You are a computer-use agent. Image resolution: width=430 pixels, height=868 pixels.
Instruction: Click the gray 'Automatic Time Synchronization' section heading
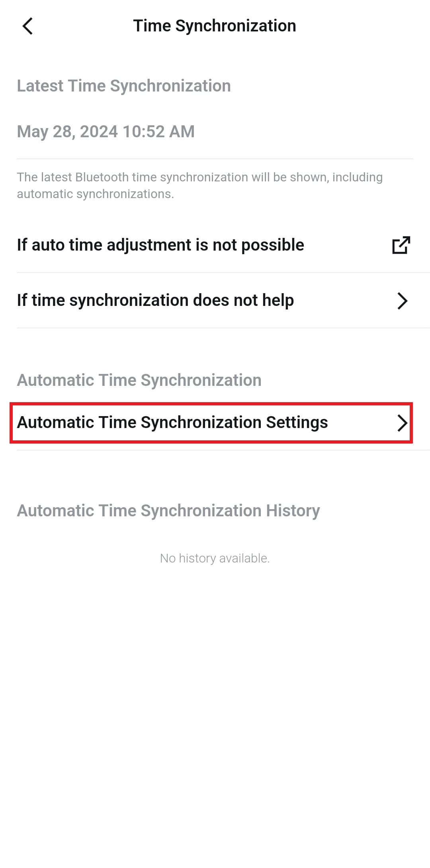(x=139, y=380)
